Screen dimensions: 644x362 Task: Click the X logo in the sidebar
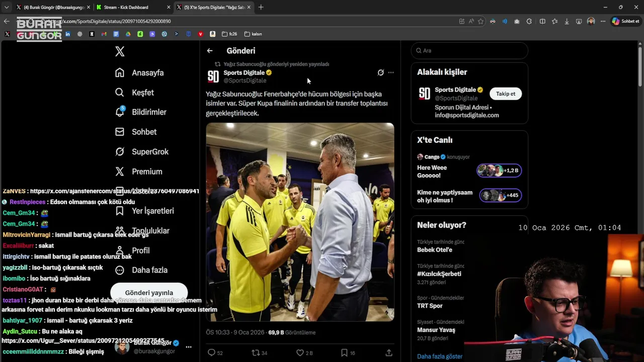120,51
